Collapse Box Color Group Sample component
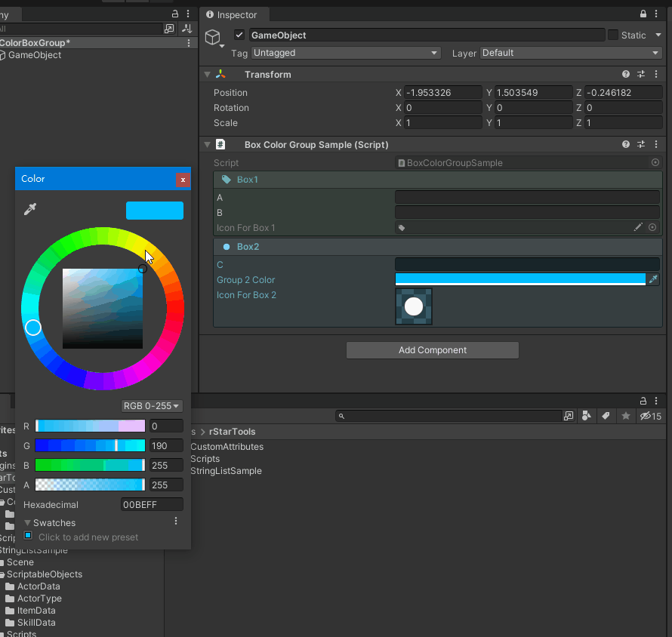Image resolution: width=672 pixels, height=637 pixels. click(x=208, y=144)
